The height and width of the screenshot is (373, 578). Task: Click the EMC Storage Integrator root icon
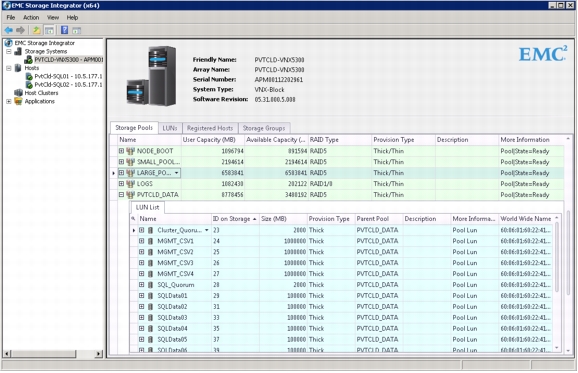[8, 43]
